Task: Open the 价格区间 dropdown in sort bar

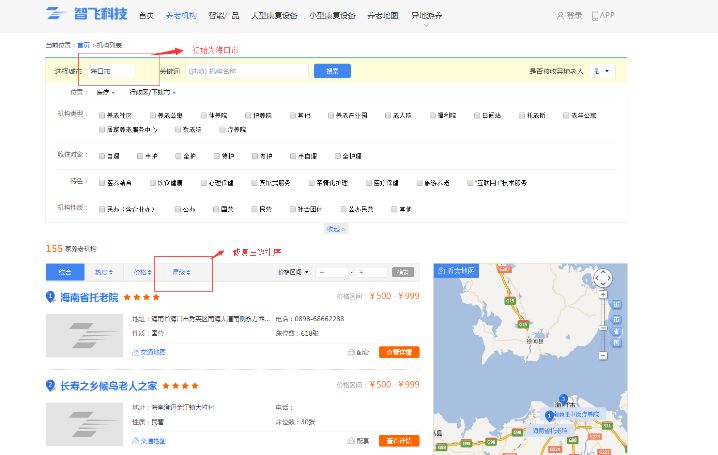Action: pos(292,272)
